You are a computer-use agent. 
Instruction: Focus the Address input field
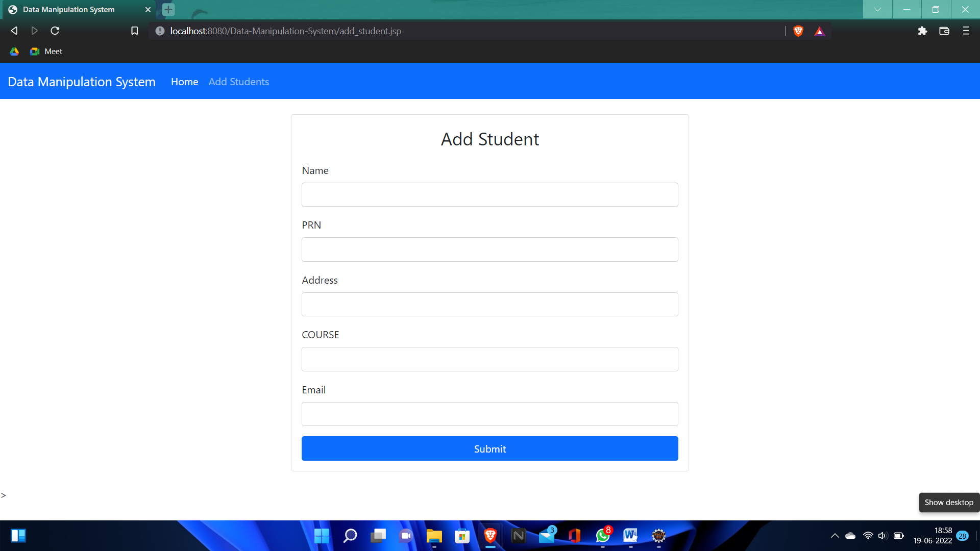tap(490, 305)
